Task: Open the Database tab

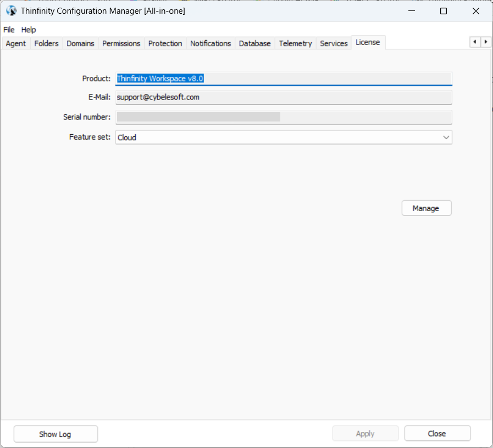Action: 254,43
